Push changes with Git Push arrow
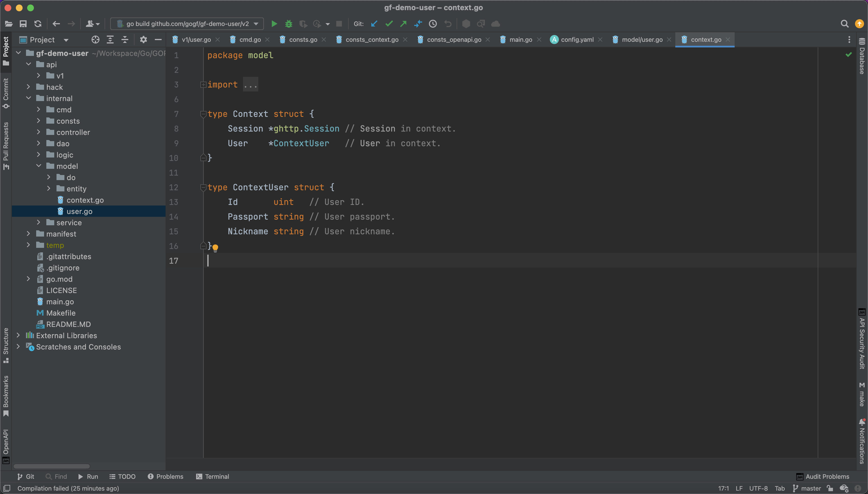 403,24
